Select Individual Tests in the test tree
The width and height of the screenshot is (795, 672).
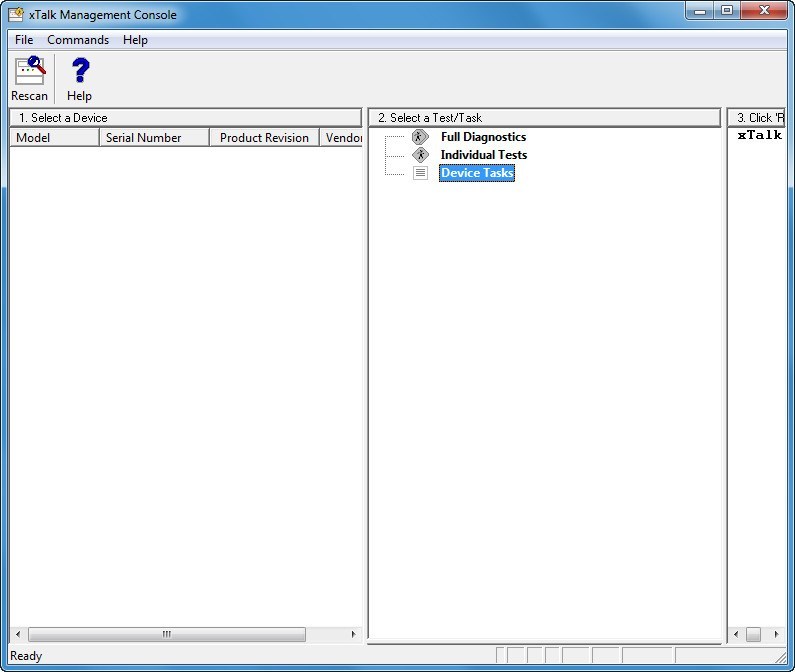tap(484, 155)
